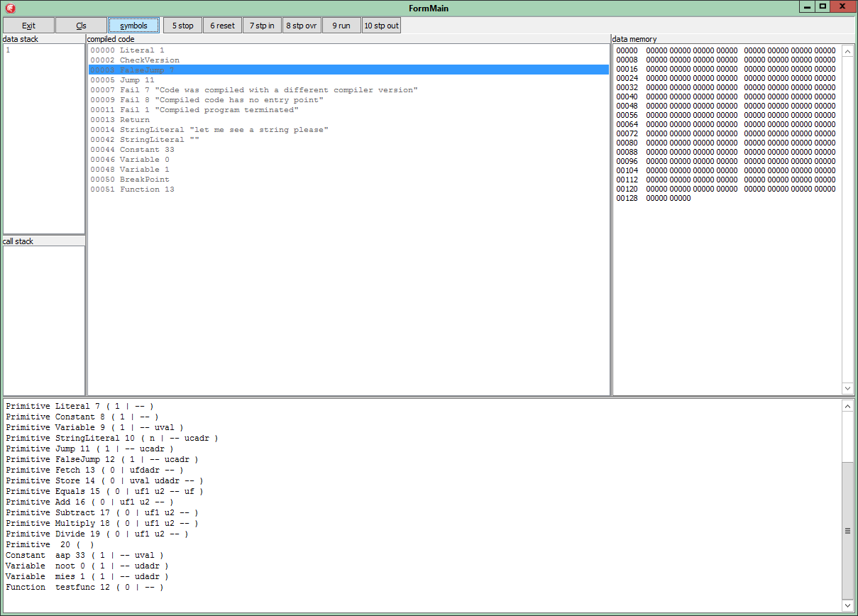Click the output log scrollbar thumb

[847, 530]
